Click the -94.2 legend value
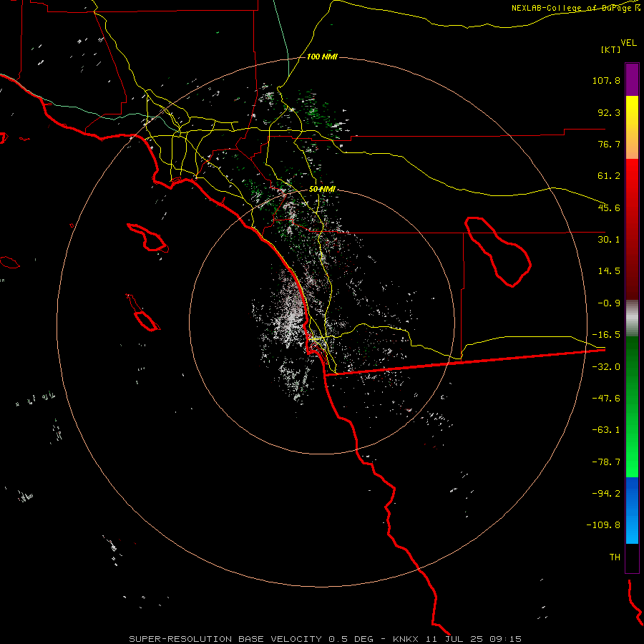 (606, 493)
